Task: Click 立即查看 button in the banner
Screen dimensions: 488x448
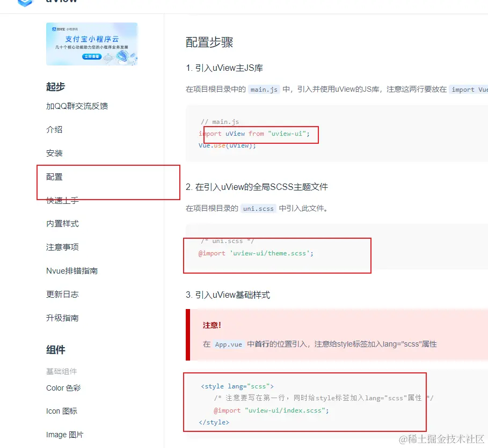Action: 92,56
